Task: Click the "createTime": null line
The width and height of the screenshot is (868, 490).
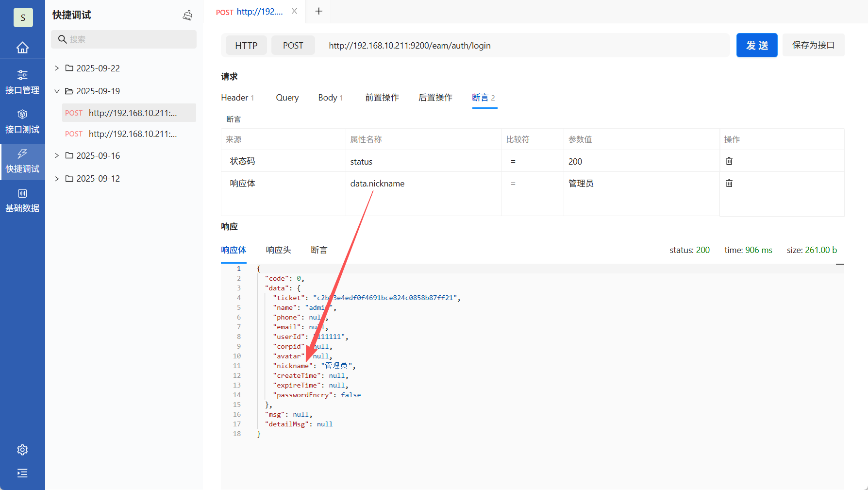Action: (311, 375)
